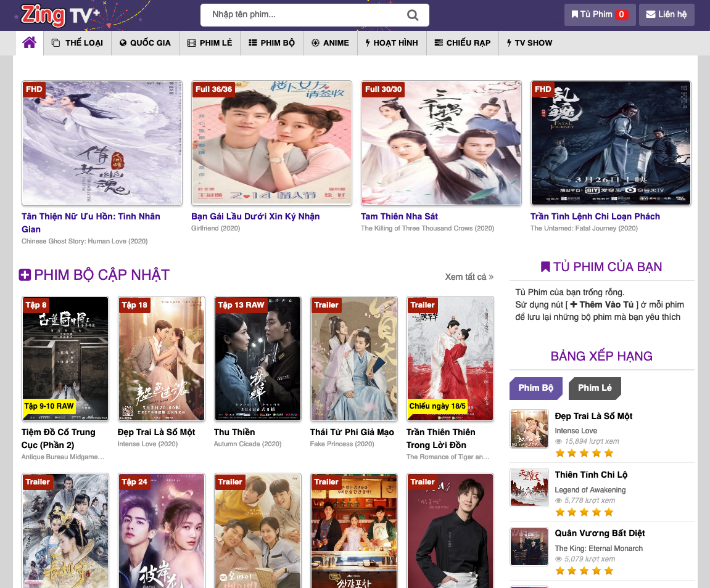The image size is (710, 588).
Task: Open the Tủ Phim bookmark button
Action: pyautogui.click(x=600, y=14)
